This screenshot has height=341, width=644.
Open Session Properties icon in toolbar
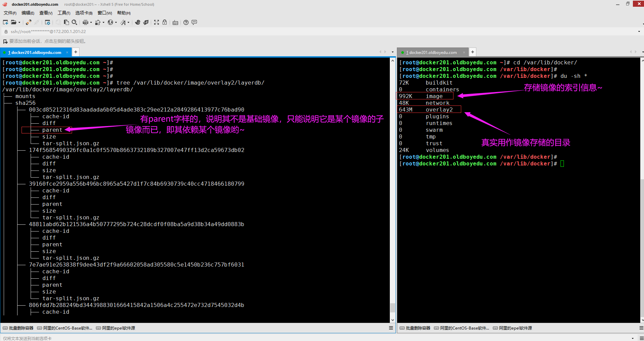47,22
